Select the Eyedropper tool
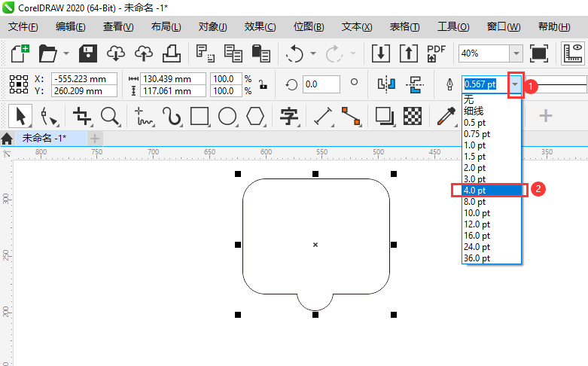588x366 pixels. coord(446,116)
